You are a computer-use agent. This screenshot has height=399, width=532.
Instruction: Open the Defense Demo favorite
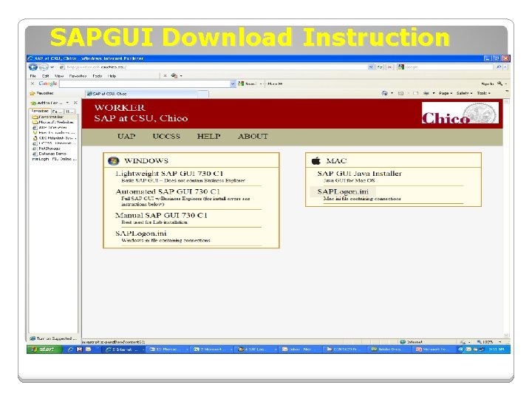pos(50,154)
